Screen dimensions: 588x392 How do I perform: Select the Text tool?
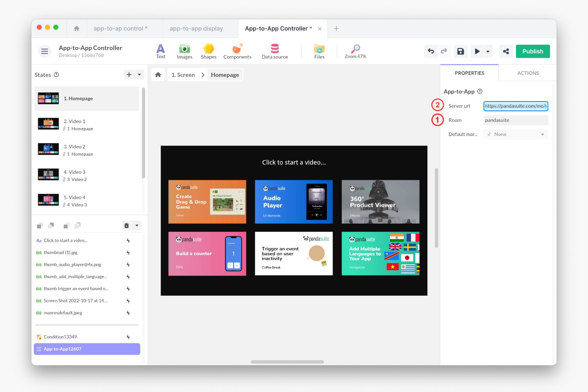point(161,51)
